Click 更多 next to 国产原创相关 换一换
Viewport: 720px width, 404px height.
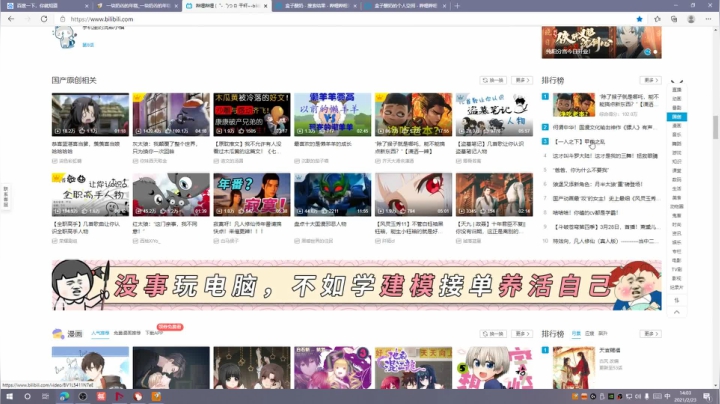[522, 80]
